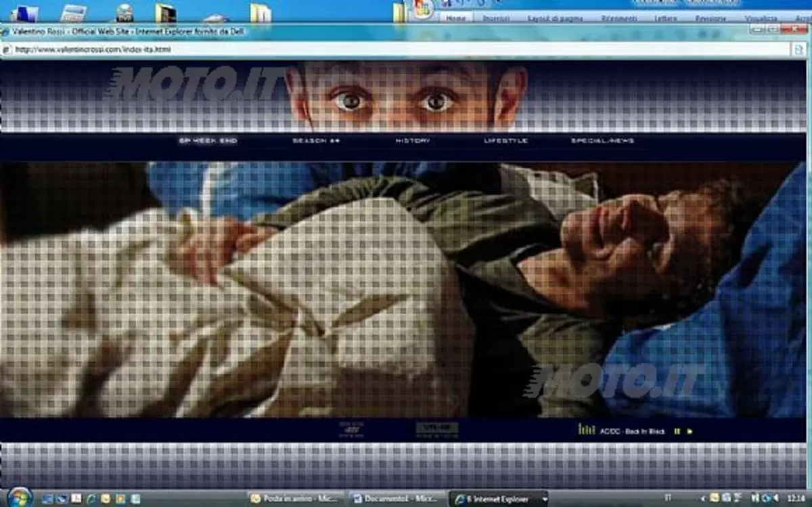Viewport: 812px width, 507px height.
Task: Open the LIFESTYLE section
Action: pyautogui.click(x=505, y=141)
